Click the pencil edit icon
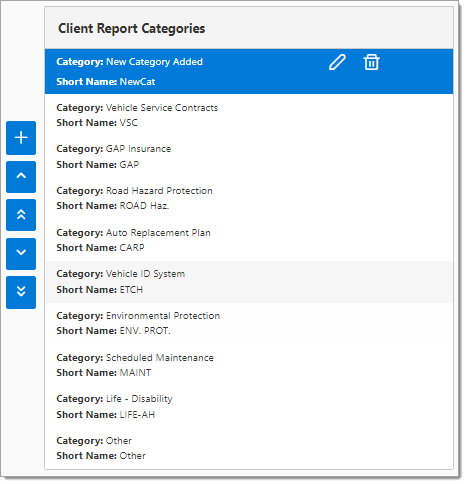Viewport: 466px width, 484px height. [337, 62]
